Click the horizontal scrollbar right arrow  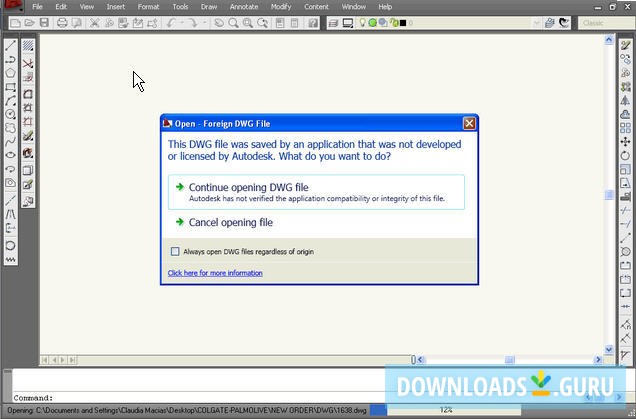point(598,360)
